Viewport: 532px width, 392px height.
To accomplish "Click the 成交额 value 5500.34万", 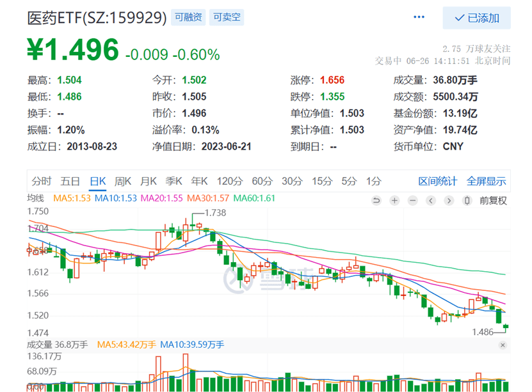I will (x=455, y=97).
